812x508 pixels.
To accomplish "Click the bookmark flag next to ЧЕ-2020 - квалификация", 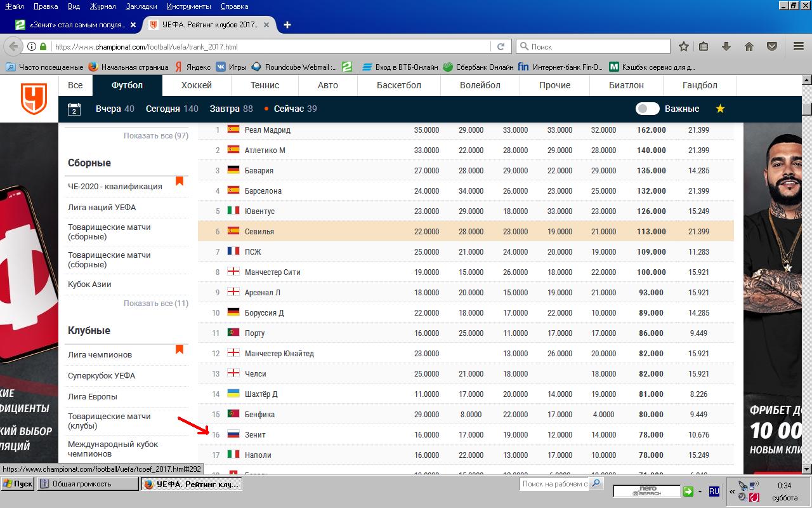I will 180,182.
